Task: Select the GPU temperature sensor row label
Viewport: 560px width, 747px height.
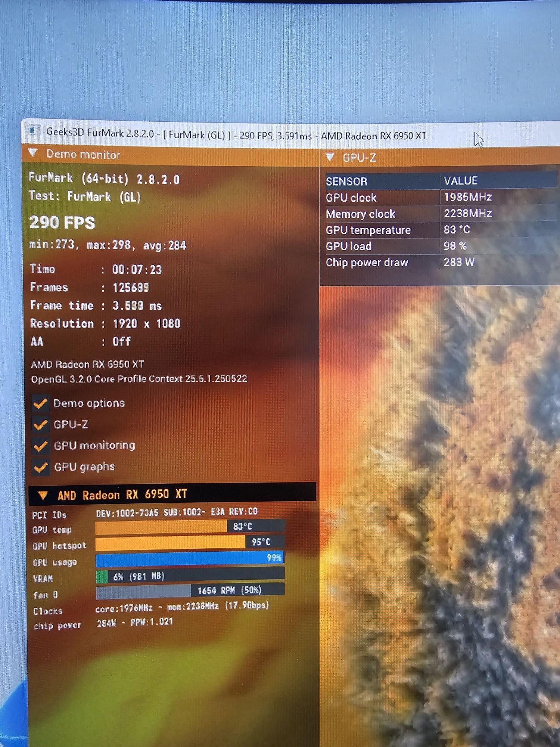Action: coord(368,230)
